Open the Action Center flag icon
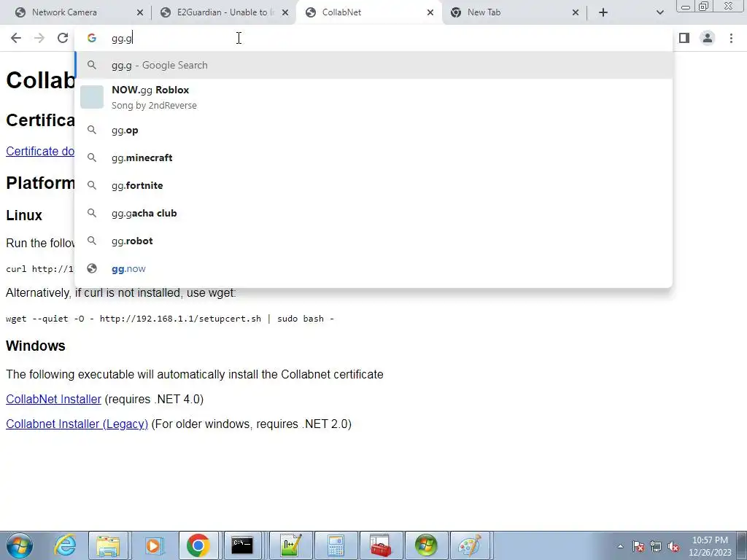 [x=638, y=547]
